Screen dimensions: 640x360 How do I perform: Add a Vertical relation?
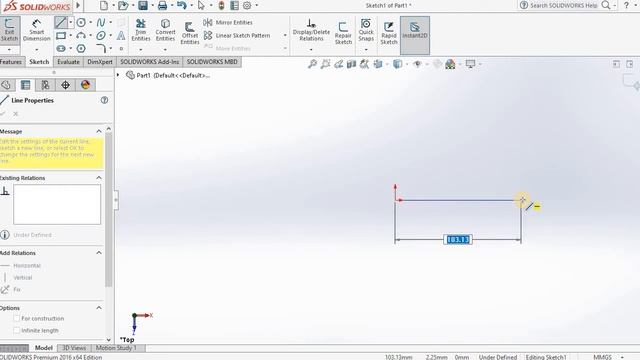tap(17, 278)
